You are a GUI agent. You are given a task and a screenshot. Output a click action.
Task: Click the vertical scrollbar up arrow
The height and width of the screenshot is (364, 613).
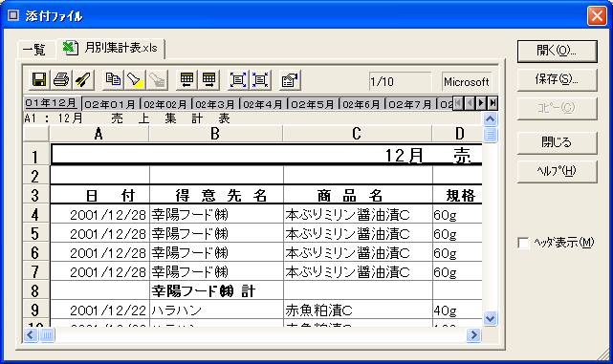(x=490, y=118)
